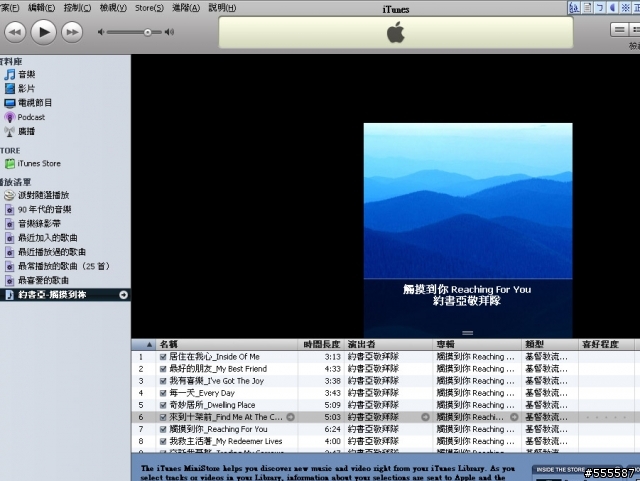Screen dimensions: 640x481
Task: Click arrow on 約書亞-觸摸到你 playlist
Action: click(123, 295)
